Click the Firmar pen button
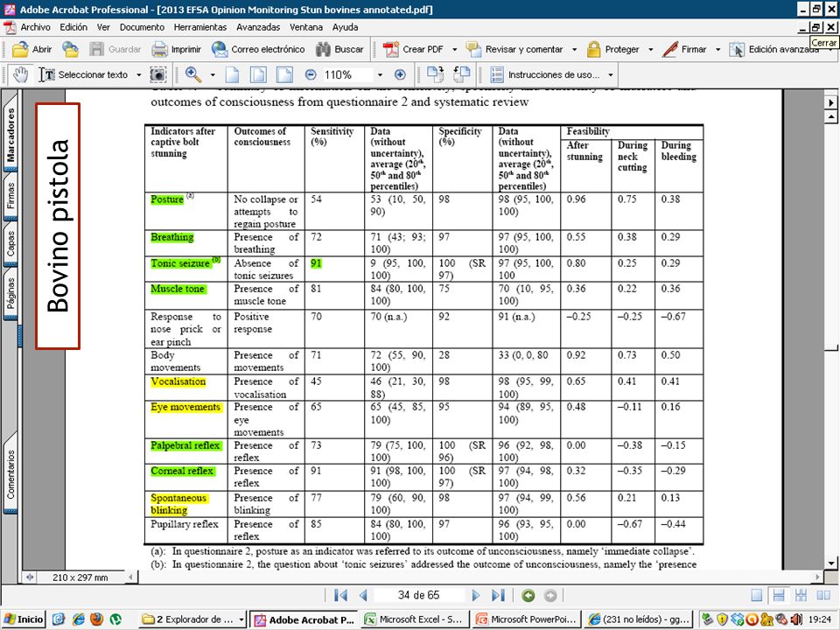The width and height of the screenshot is (840, 630). point(684,49)
